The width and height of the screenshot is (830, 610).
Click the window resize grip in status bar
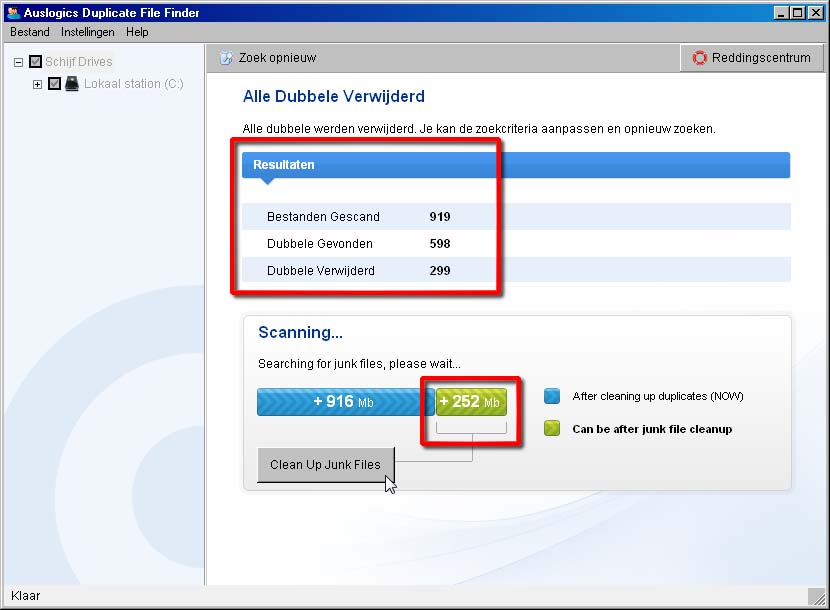pos(817,597)
